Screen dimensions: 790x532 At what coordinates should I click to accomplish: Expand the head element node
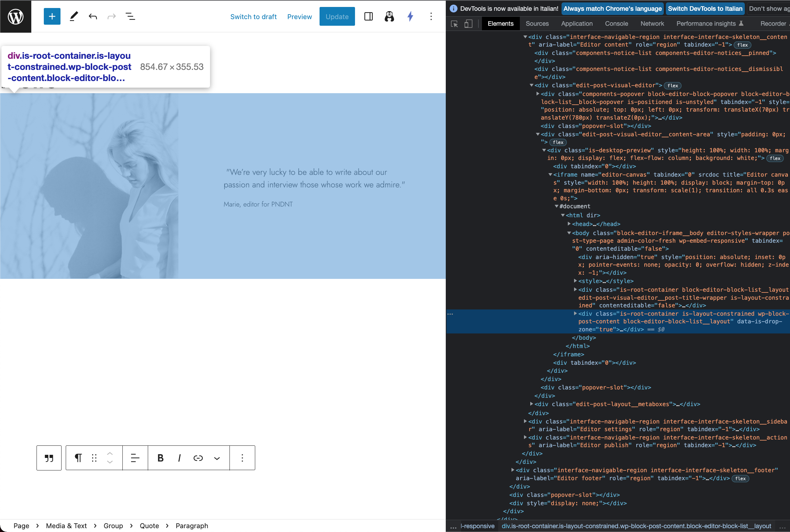[x=569, y=224]
